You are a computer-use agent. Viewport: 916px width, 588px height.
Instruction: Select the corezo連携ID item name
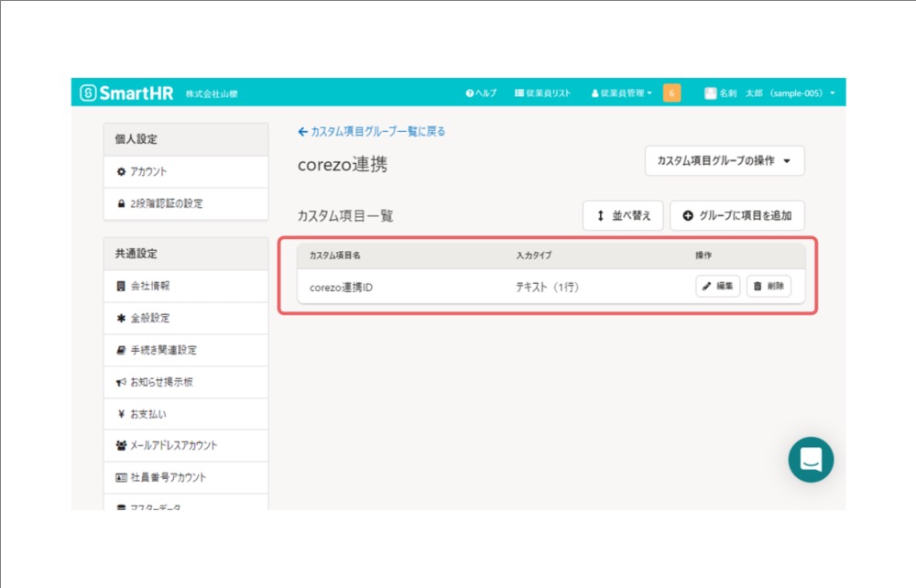(341, 288)
